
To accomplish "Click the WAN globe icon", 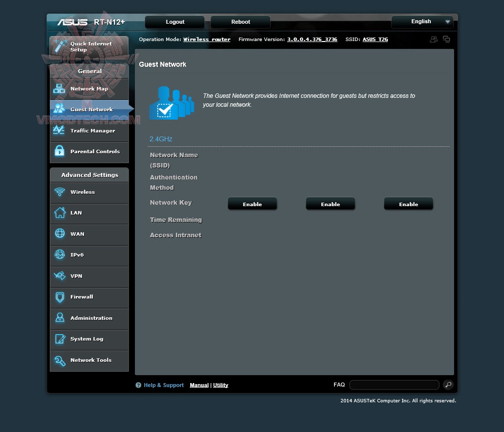I will pos(60,233).
